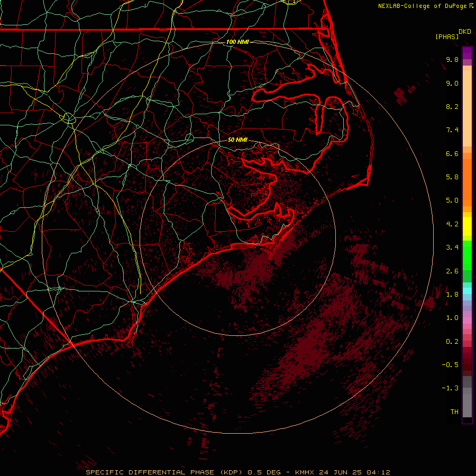Click the TH threshold label on the scale
Screen dimensions: 476x476
pyautogui.click(x=454, y=412)
